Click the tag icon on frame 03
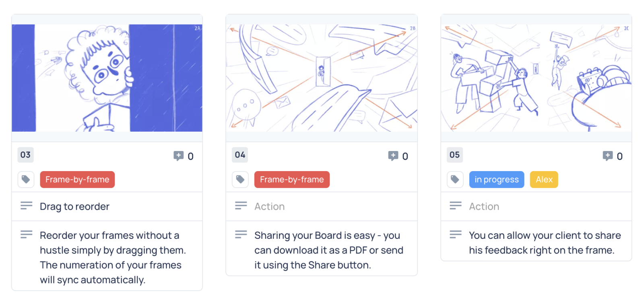 [x=26, y=180]
